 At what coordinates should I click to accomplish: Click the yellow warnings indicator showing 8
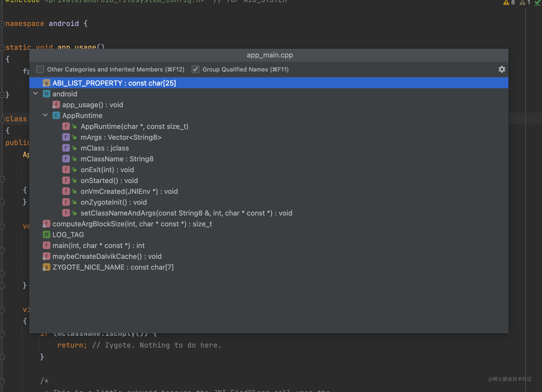pyautogui.click(x=509, y=2)
